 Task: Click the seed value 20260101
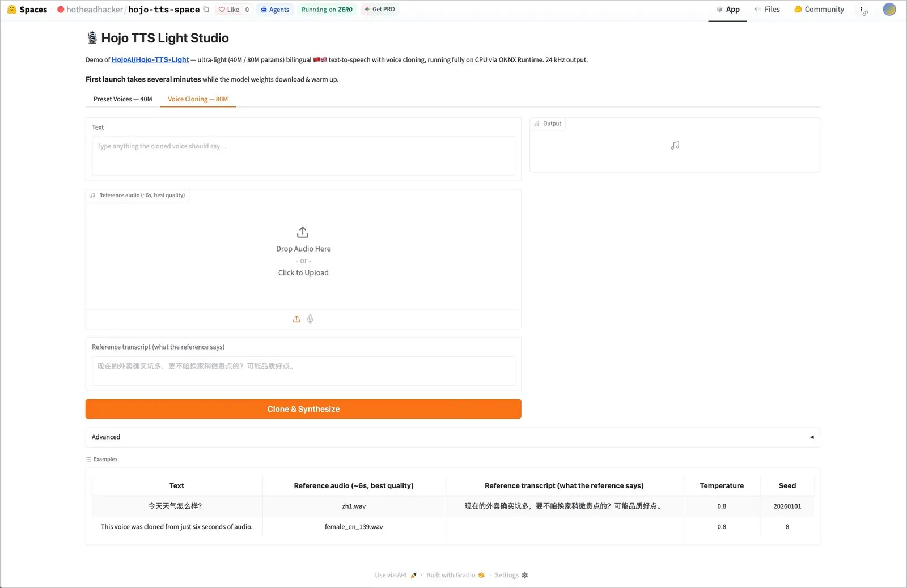pyautogui.click(x=787, y=506)
